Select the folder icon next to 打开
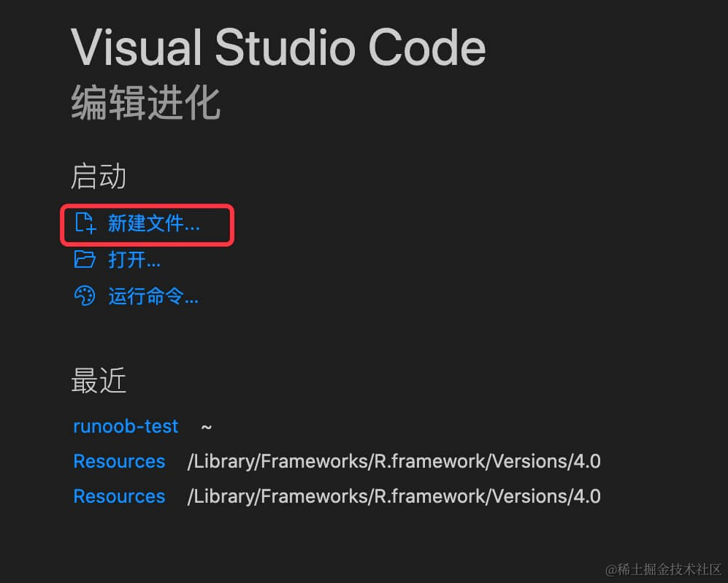 pos(85,260)
